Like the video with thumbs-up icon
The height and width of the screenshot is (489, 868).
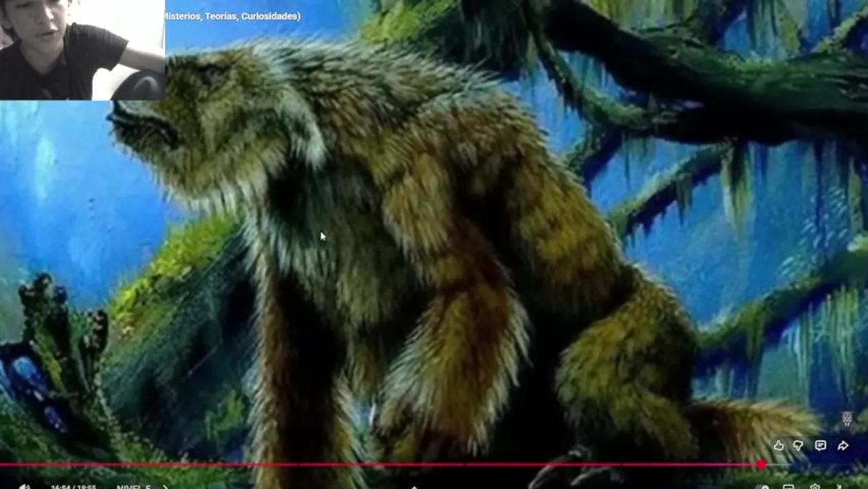tap(778, 446)
